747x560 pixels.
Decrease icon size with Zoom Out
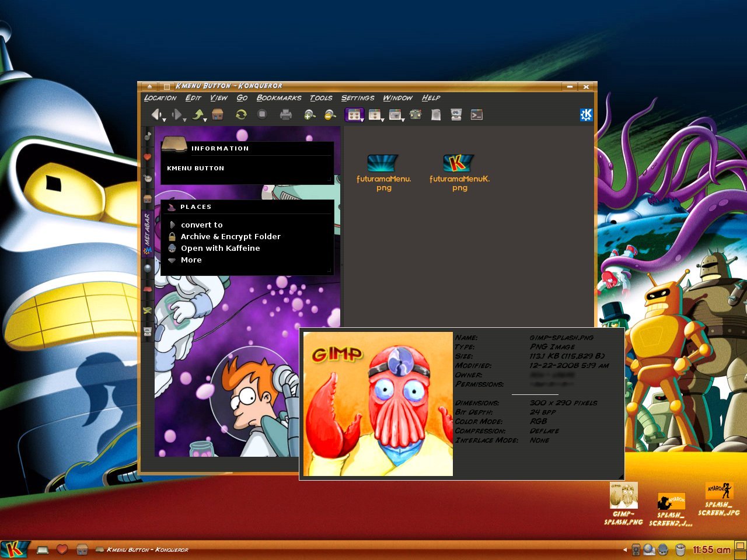[330, 115]
